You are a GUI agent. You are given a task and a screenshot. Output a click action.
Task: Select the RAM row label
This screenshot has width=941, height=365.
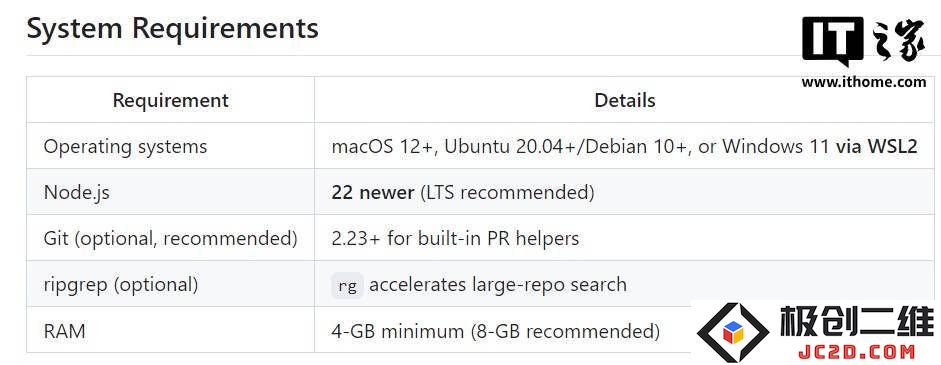pyautogui.click(x=65, y=331)
